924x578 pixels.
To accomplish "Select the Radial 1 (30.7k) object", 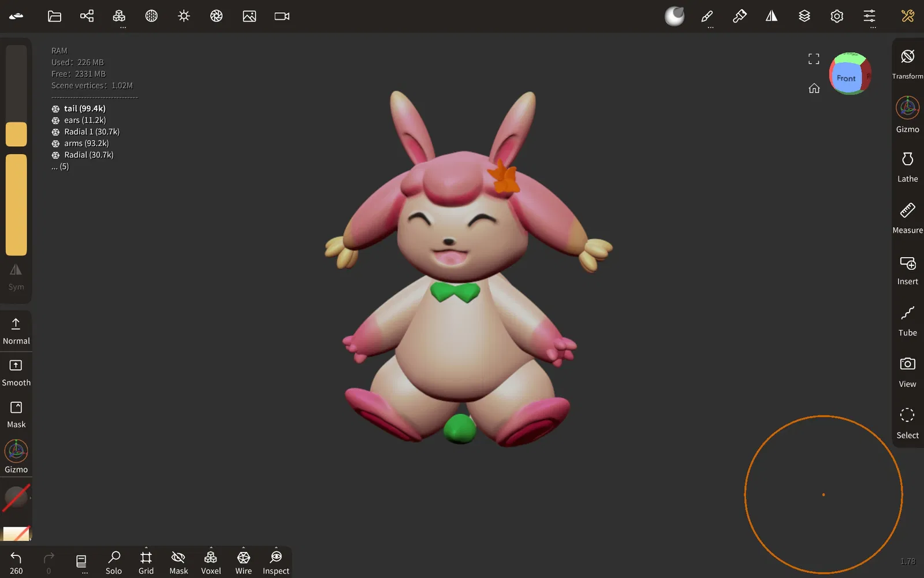I will (x=85, y=132).
